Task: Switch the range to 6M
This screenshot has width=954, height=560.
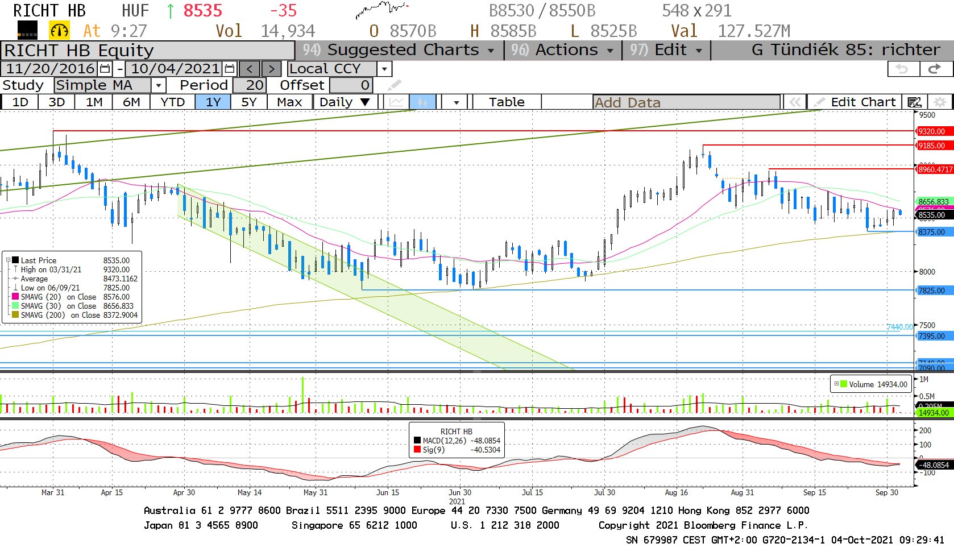Action: 131,102
